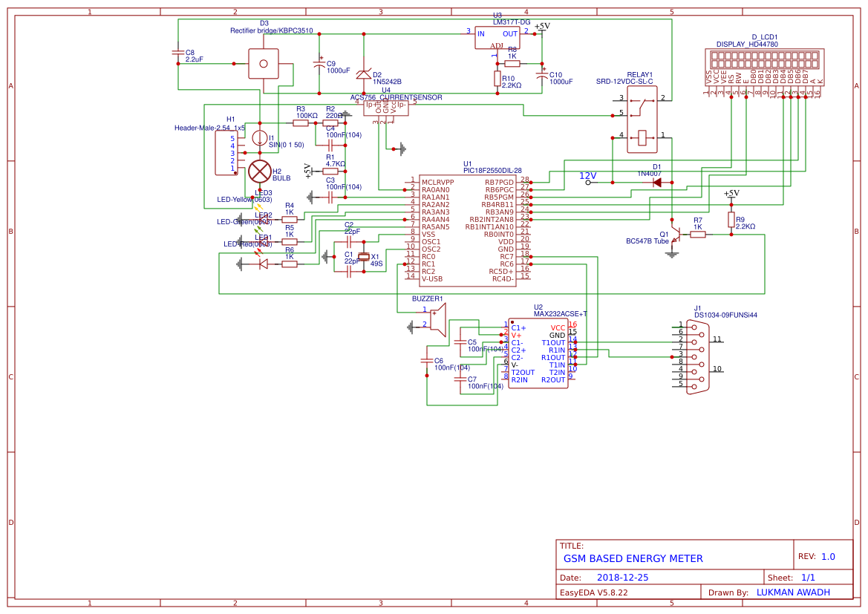This screenshot has width=868, height=614.
Task: Select the BUZZER1 speaker symbol
Action: (437, 319)
